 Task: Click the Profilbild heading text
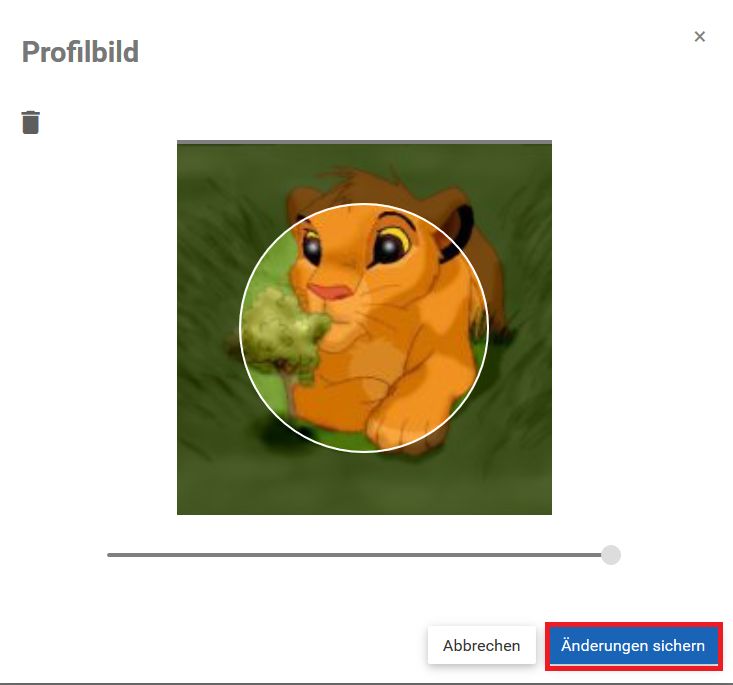point(80,51)
